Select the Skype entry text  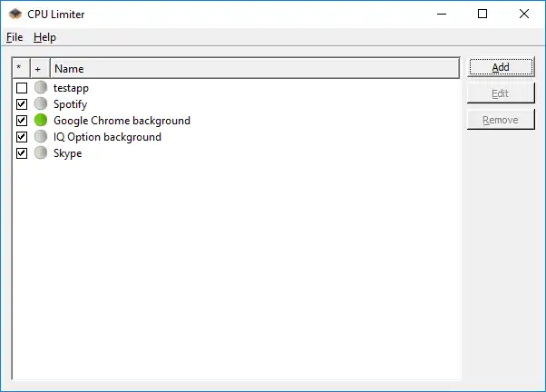(x=67, y=153)
